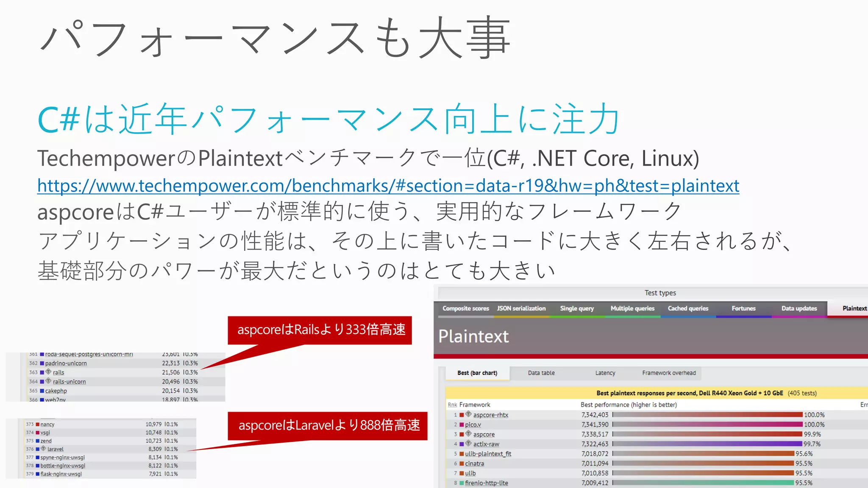Select the Data updates tab
This screenshot has width=868, height=488.
pyautogui.click(x=799, y=308)
